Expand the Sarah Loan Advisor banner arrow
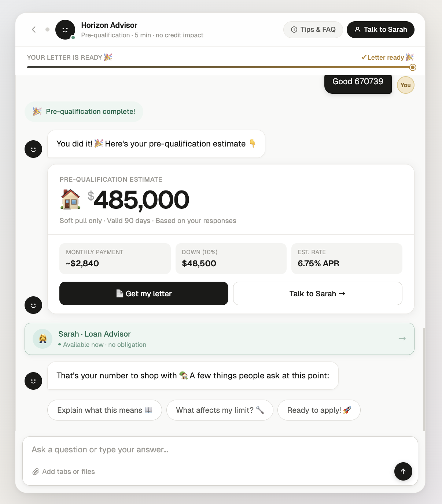The height and width of the screenshot is (504, 442). click(x=402, y=339)
